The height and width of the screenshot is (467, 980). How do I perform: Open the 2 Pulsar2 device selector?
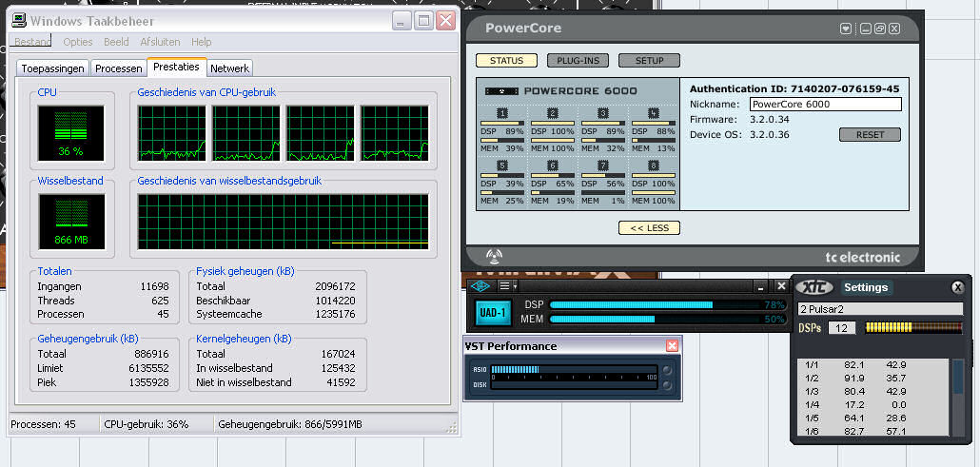pos(880,309)
